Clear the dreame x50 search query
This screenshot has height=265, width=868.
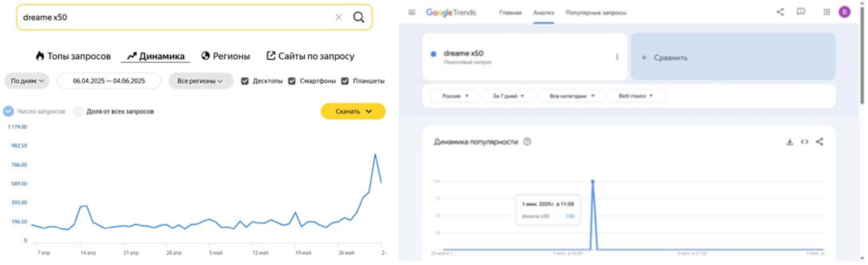click(338, 17)
